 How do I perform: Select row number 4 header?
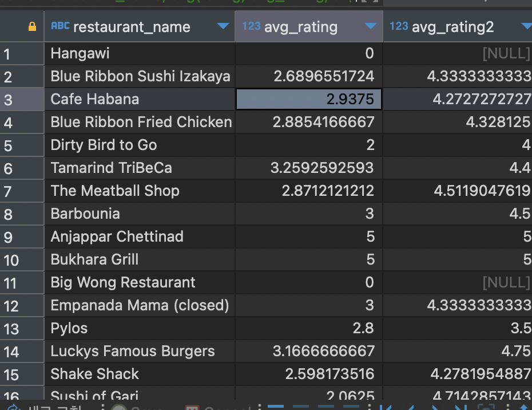[x=22, y=123]
